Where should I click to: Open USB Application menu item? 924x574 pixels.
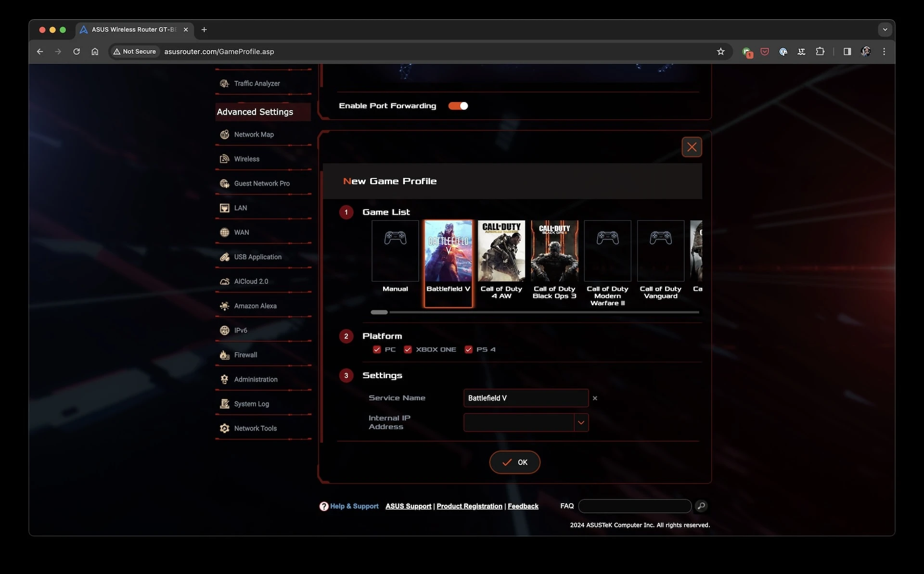click(x=263, y=257)
